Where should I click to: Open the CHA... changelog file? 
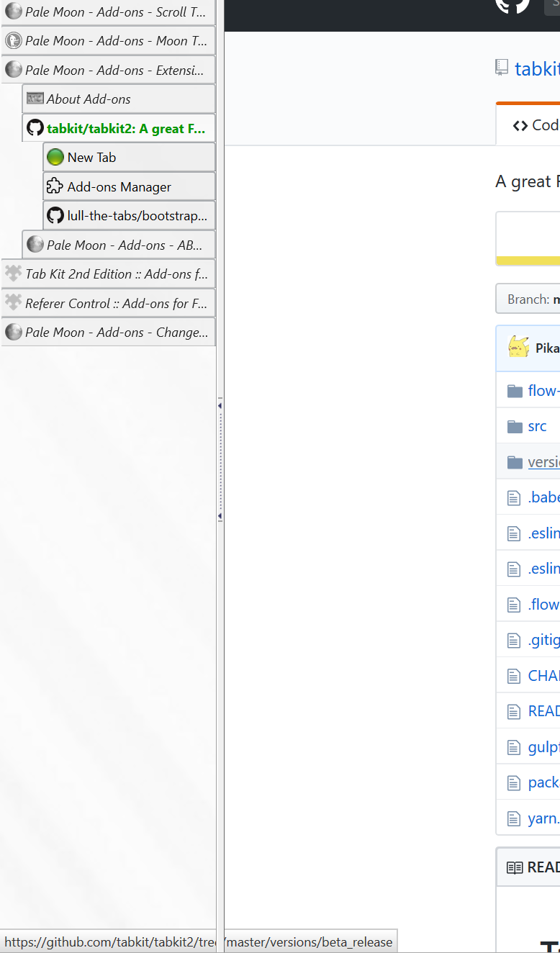[x=543, y=676]
